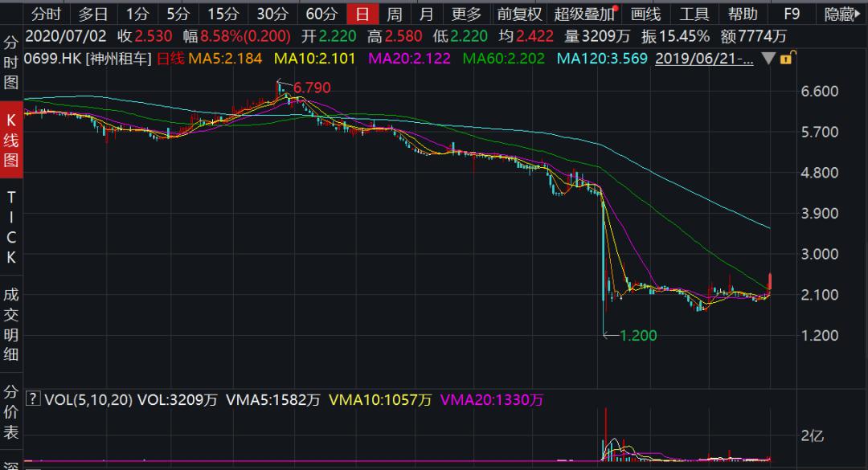Click the 画线 drawing tools button

coord(645,14)
